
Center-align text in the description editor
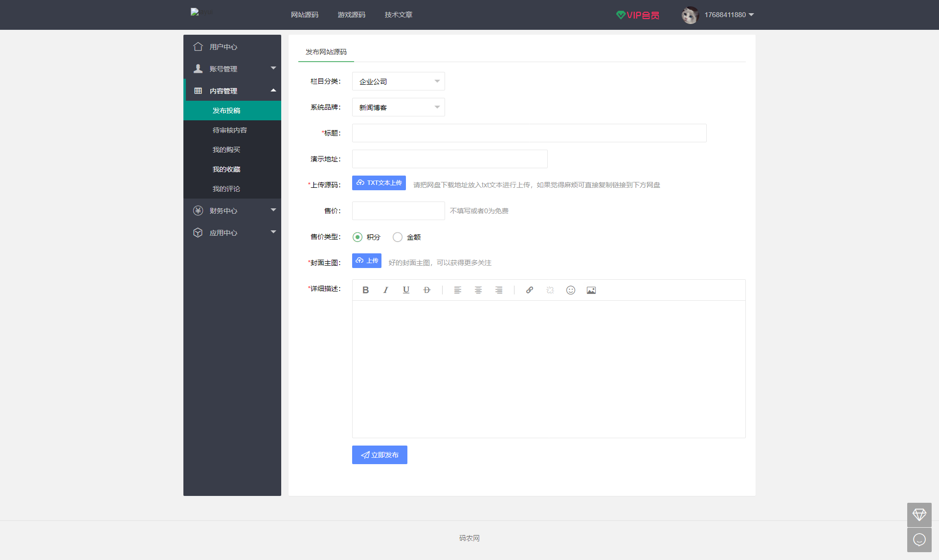click(x=478, y=290)
